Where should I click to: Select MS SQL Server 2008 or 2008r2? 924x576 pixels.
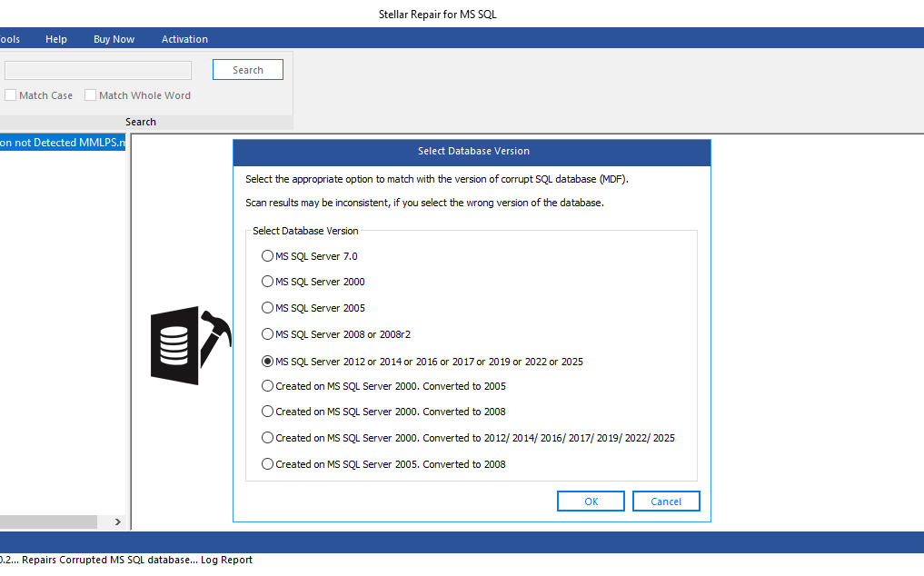coord(336,334)
